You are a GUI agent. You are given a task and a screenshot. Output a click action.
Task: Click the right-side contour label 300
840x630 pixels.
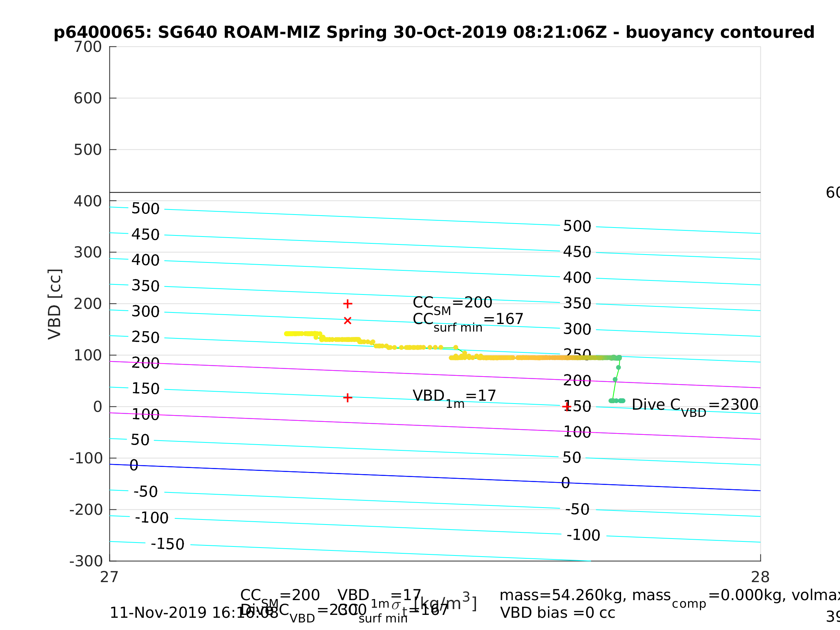tap(577, 329)
